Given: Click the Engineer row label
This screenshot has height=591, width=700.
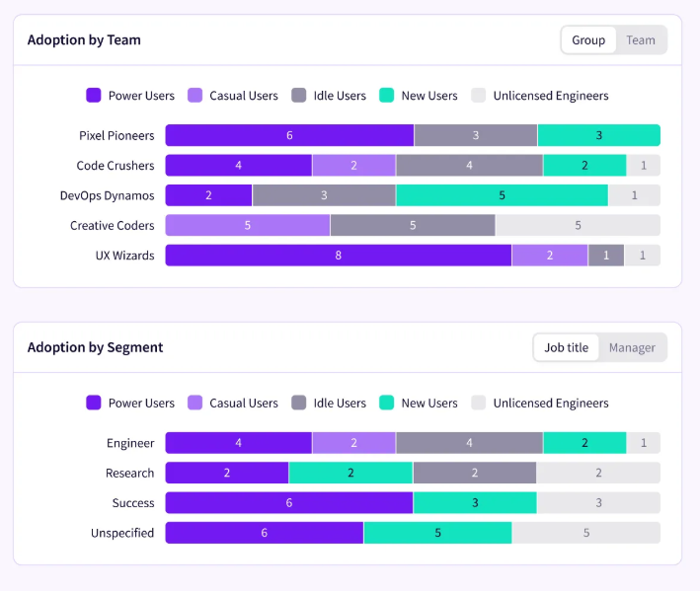Looking at the screenshot, I should 130,443.
